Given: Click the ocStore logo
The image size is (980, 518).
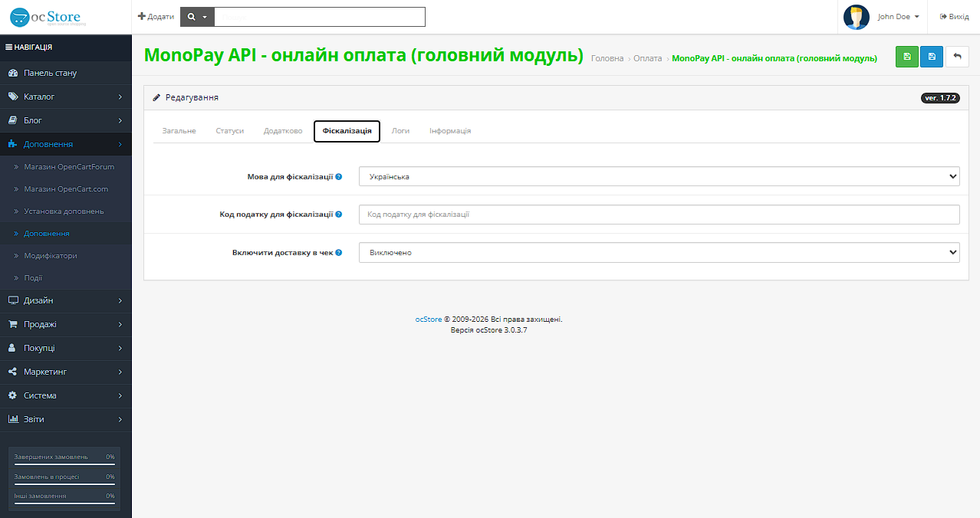Looking at the screenshot, I should tap(47, 16).
